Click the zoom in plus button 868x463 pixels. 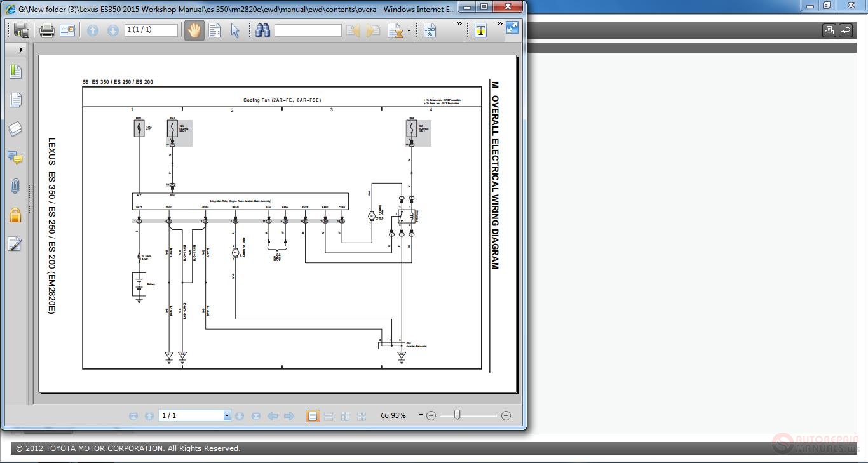506,415
